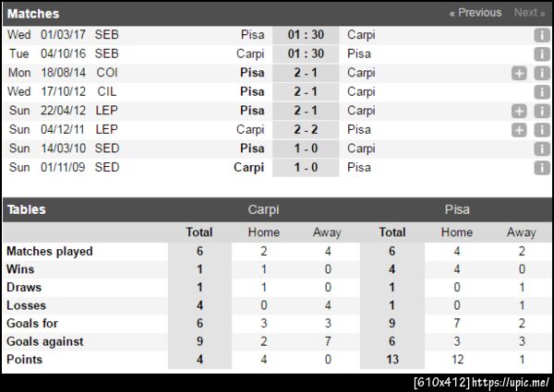Viewport: 554px width, 392px height.
Task: Open info icon for 17/10/12 CIL match
Action: 542,92
